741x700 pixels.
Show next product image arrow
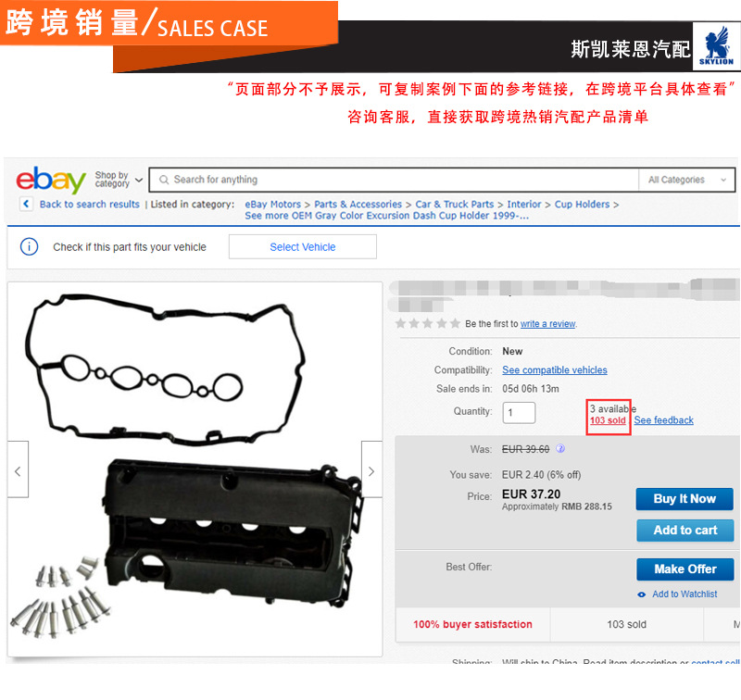pos(371,469)
